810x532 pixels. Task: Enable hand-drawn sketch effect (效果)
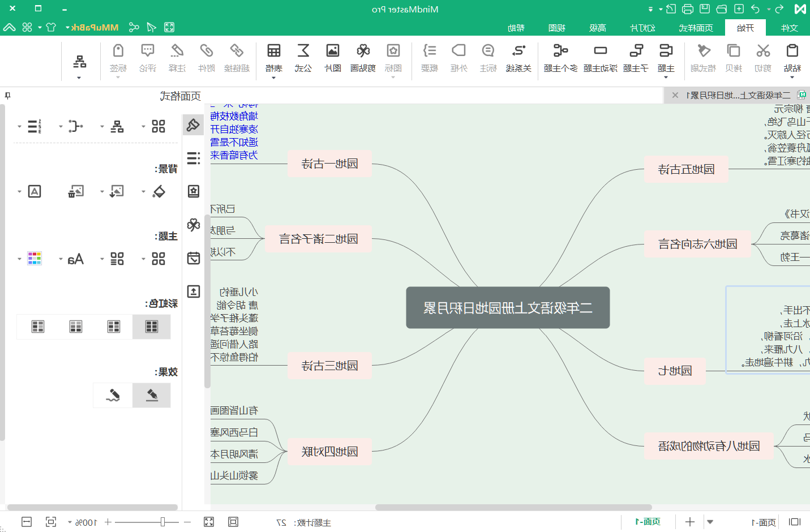click(x=113, y=395)
